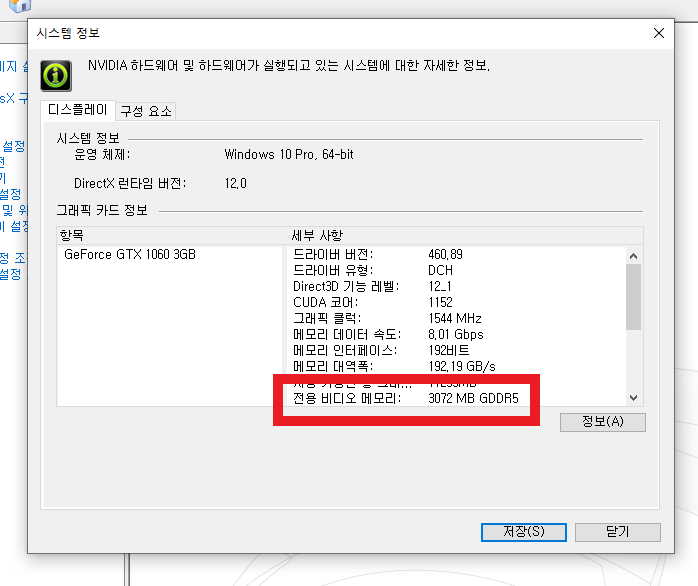
Task: Click the details list scrollbar thumb
Action: coord(633,297)
